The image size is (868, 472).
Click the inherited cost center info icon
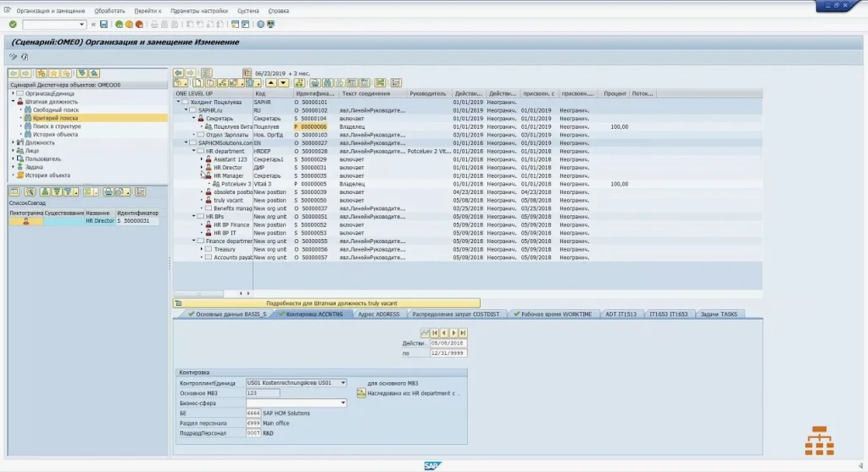click(361, 393)
